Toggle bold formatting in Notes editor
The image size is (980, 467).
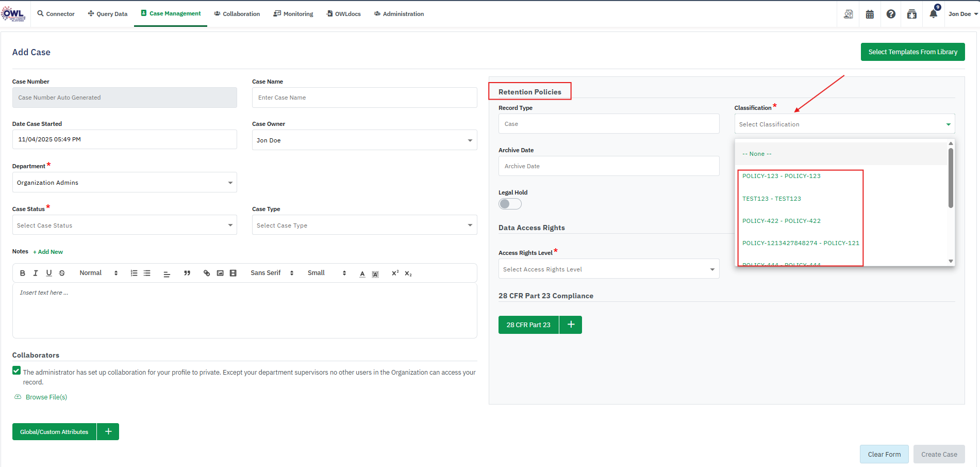[23, 273]
